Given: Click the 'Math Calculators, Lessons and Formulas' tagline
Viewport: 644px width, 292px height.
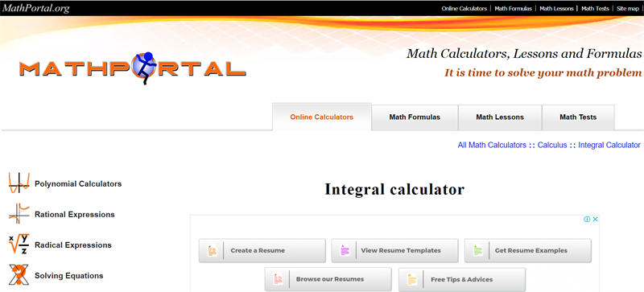Looking at the screenshot, I should [524, 53].
